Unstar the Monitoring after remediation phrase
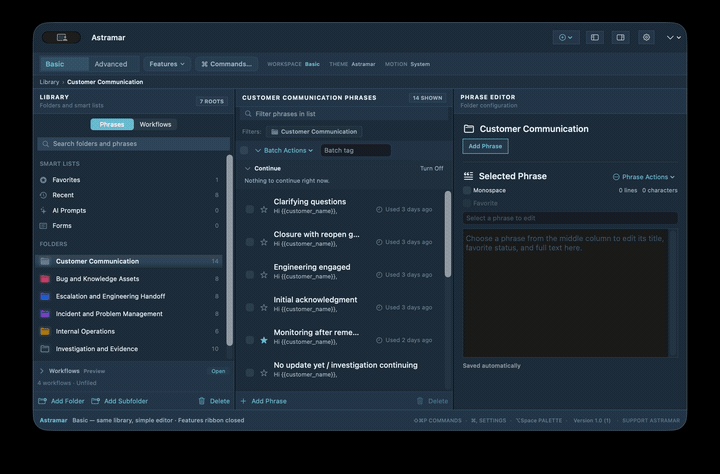 pos(264,340)
